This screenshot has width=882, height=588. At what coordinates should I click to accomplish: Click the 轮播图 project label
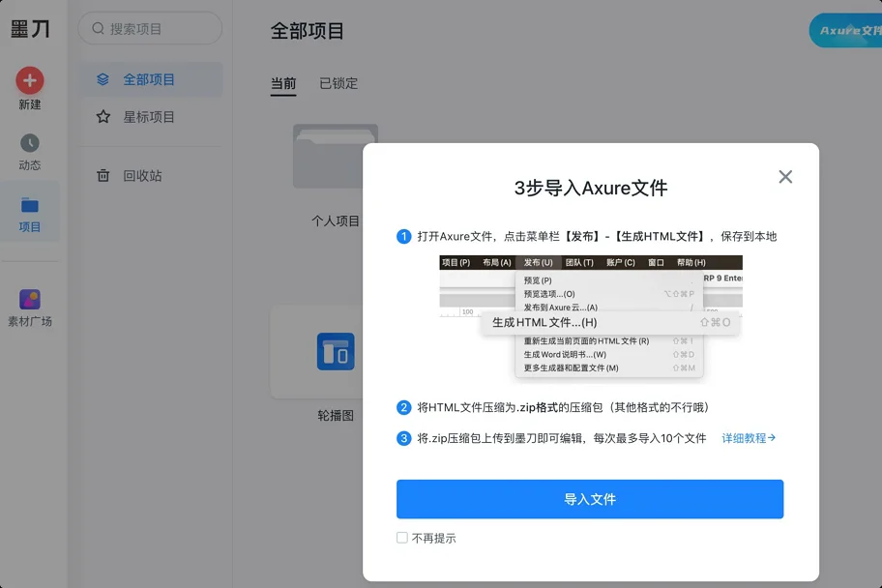(336, 415)
